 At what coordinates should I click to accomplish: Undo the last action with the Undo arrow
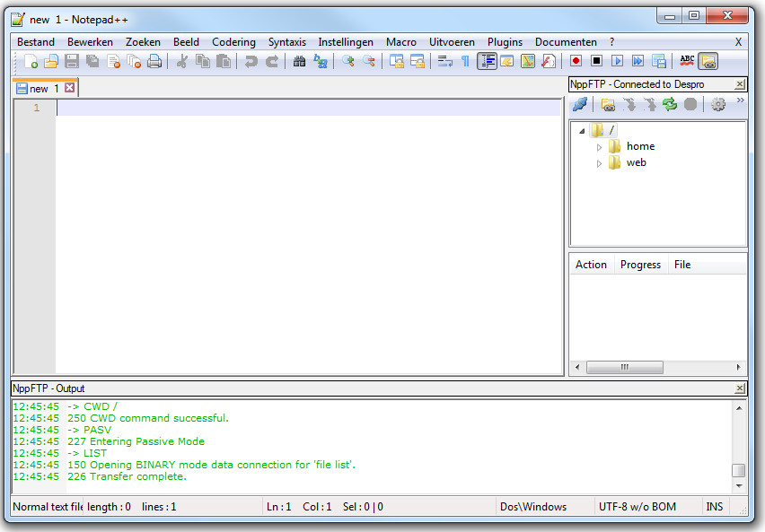pos(251,61)
